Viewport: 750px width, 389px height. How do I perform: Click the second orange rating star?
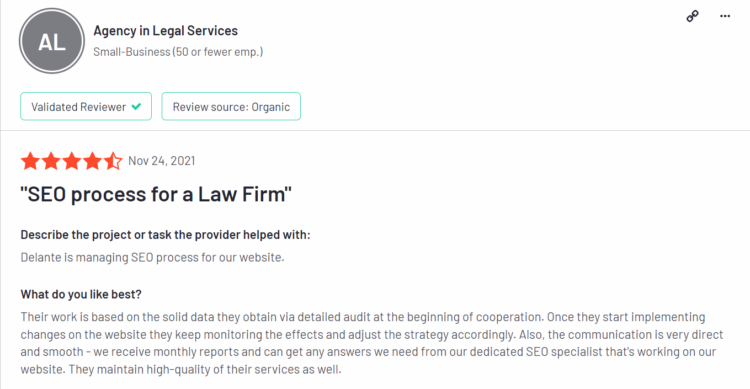pos(51,161)
